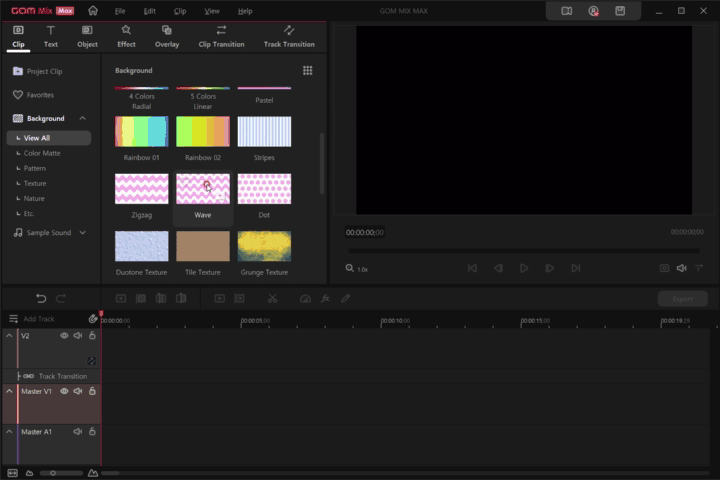Hide the V2 track with eye icon
This screenshot has height=480, width=720.
tap(64, 336)
